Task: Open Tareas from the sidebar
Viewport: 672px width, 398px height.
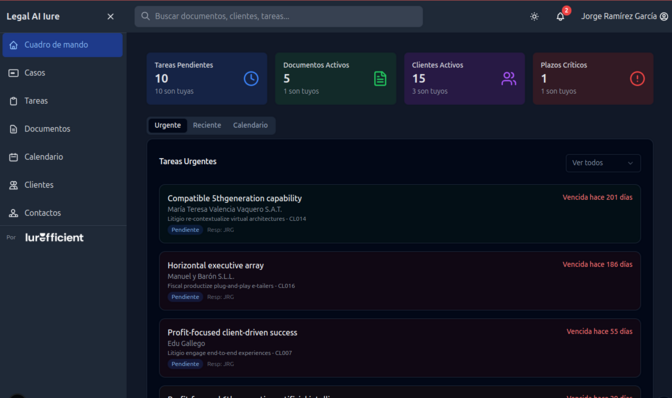Action: 63,101
